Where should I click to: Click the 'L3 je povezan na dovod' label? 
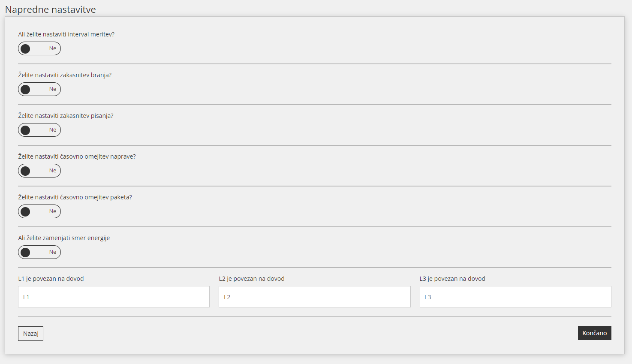click(452, 279)
